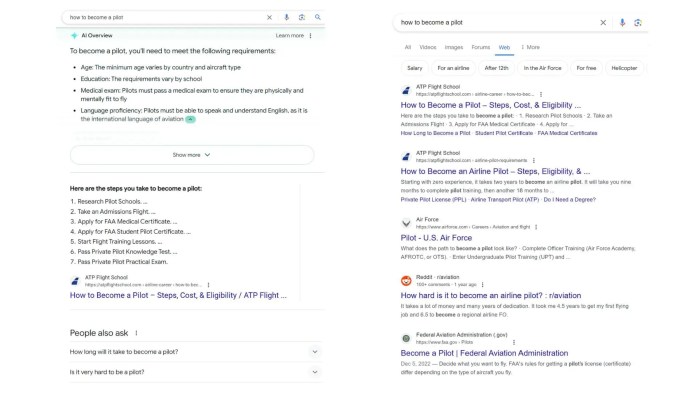Switch to the Images tab
The height and width of the screenshot is (393, 700).
click(x=454, y=47)
